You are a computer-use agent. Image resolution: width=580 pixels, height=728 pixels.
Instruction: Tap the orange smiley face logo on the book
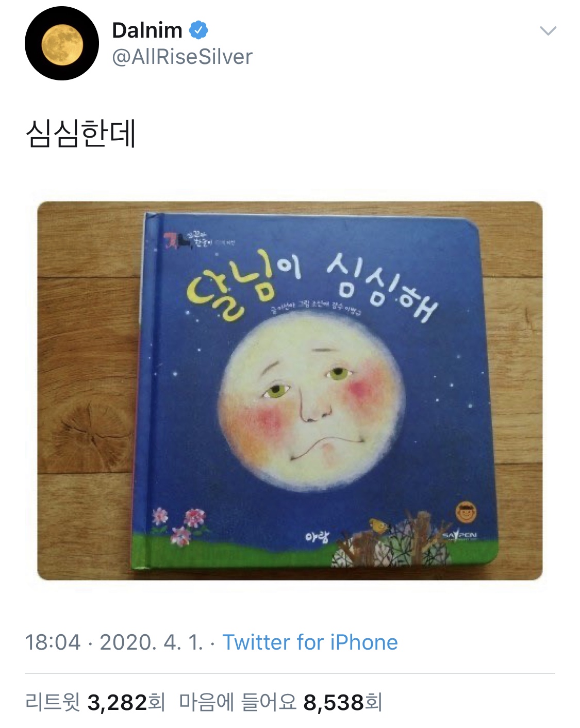coord(466,513)
